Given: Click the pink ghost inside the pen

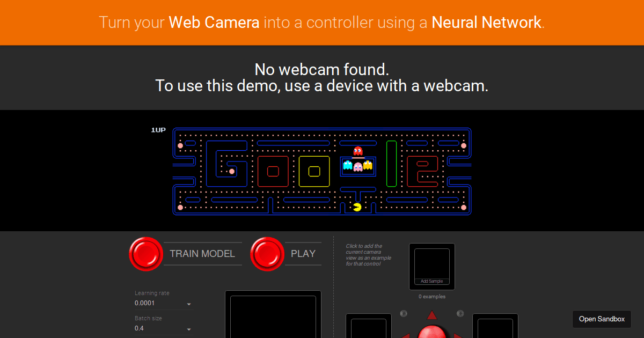Looking at the screenshot, I should (358, 166).
